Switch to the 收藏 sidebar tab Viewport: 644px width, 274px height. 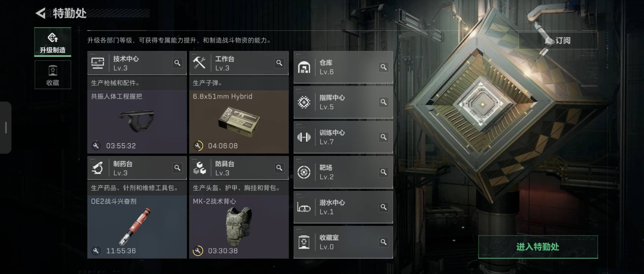(53, 75)
